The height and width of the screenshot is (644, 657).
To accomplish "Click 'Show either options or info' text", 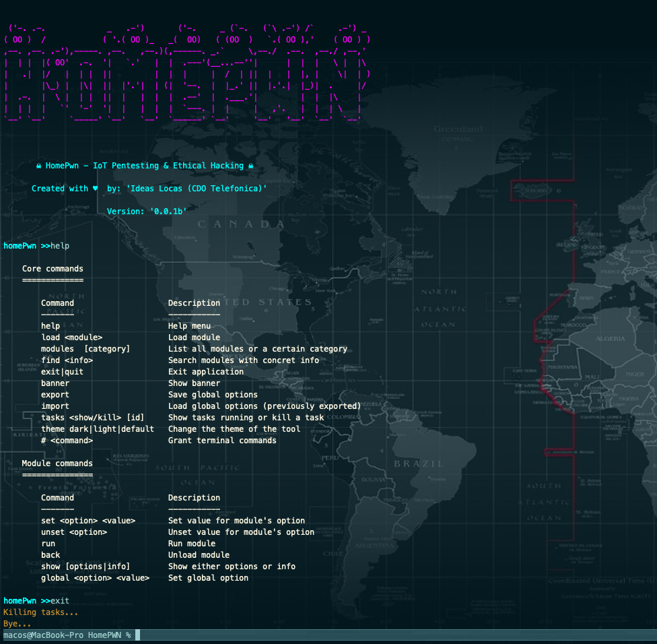I will pyautogui.click(x=232, y=567).
